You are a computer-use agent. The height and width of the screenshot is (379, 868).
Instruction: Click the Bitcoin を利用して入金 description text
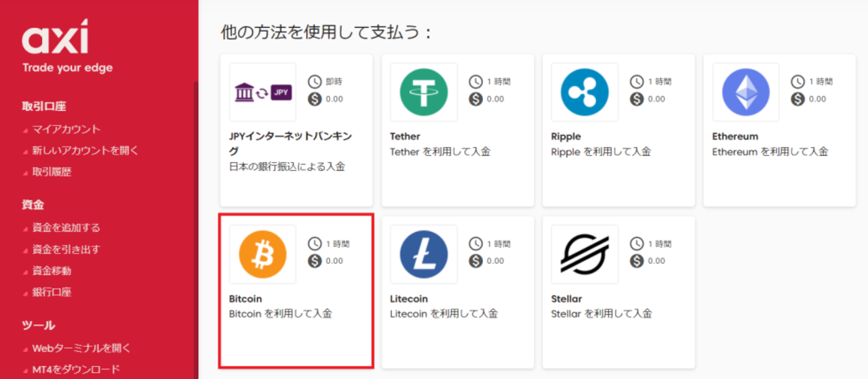pyautogui.click(x=280, y=313)
